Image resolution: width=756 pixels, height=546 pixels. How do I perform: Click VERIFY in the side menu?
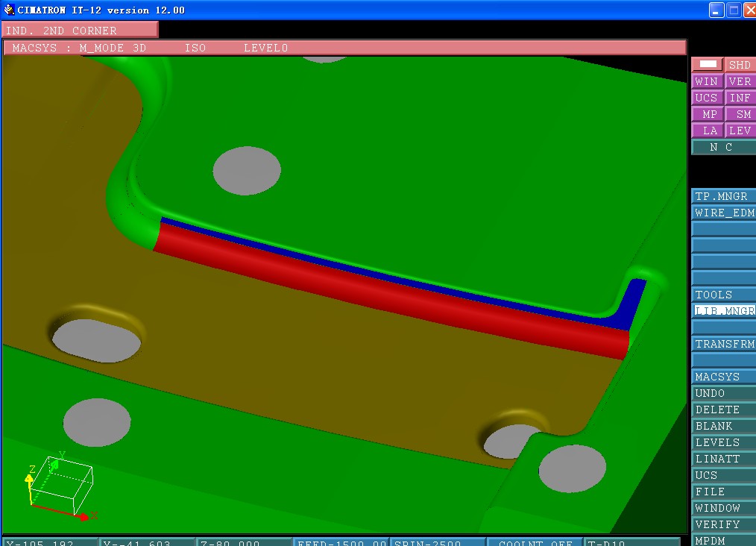click(x=724, y=524)
